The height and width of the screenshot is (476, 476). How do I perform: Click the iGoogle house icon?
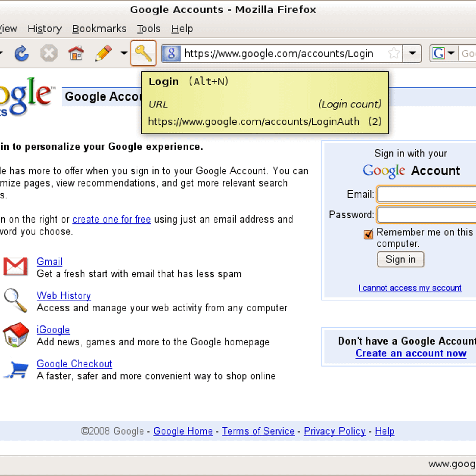click(16, 335)
